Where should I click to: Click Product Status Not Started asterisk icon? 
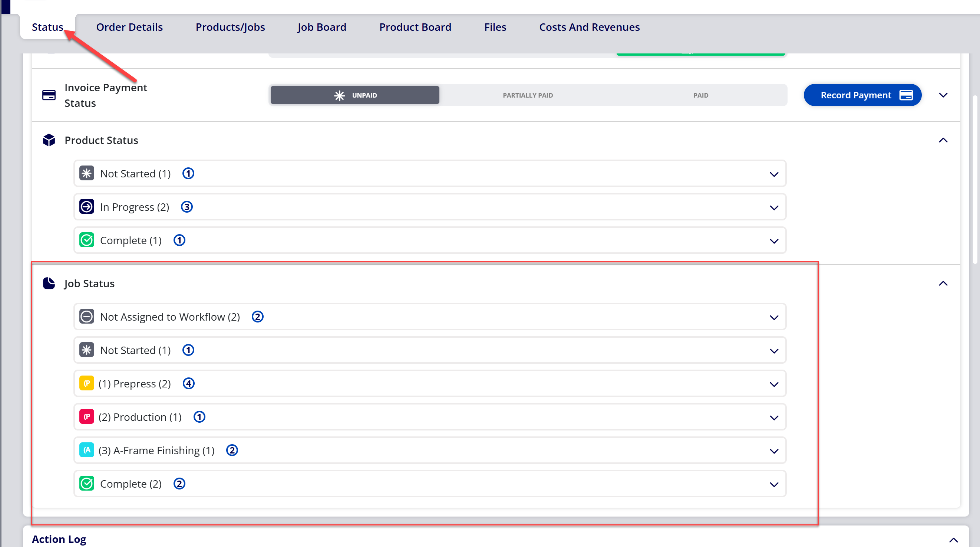coord(87,174)
